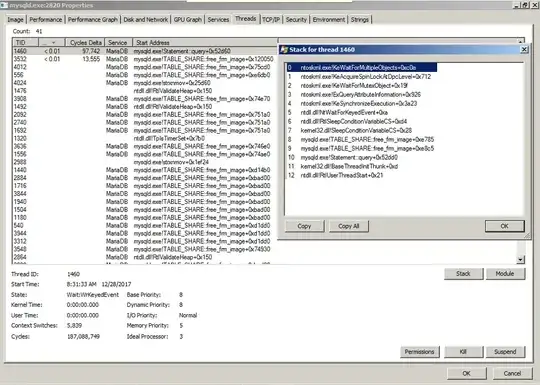Select thread row with TID 1440
Screen dimensions: 540x385
145,170
